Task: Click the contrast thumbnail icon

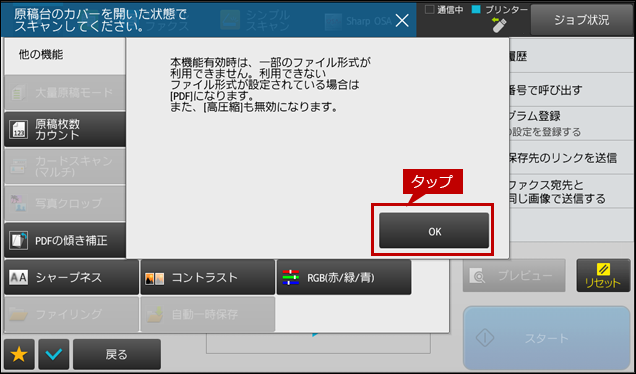Action: tap(155, 279)
